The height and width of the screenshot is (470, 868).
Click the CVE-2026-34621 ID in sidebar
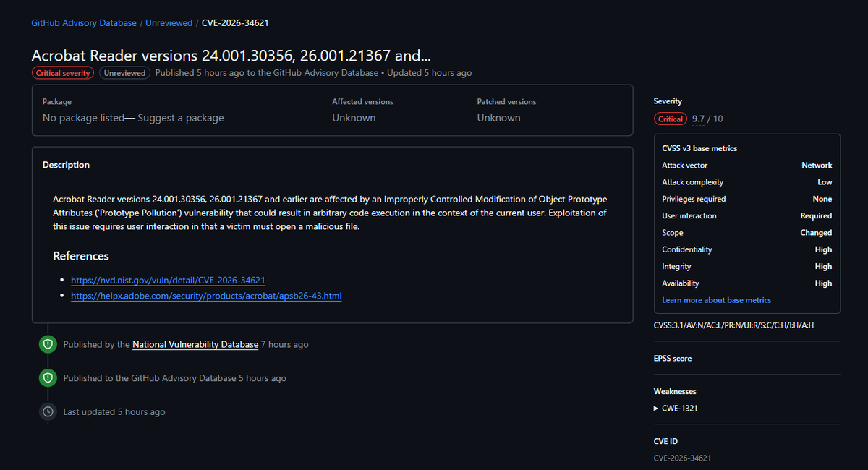[682, 458]
